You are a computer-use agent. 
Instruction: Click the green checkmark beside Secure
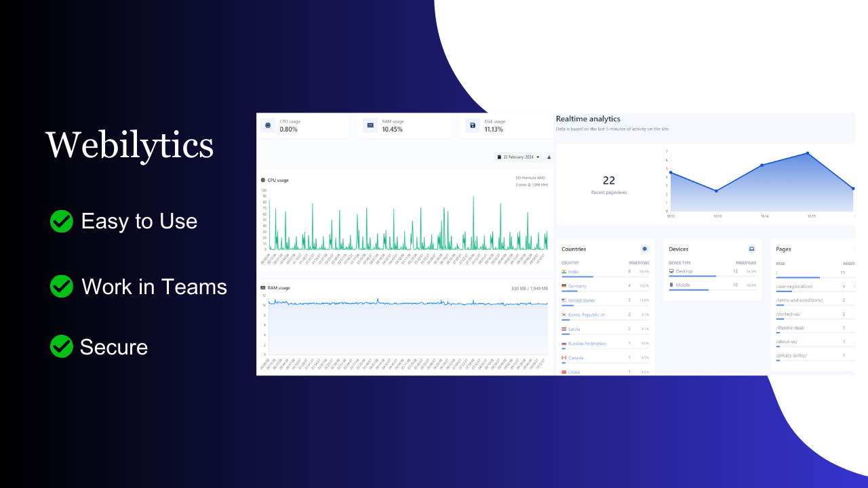tap(62, 346)
